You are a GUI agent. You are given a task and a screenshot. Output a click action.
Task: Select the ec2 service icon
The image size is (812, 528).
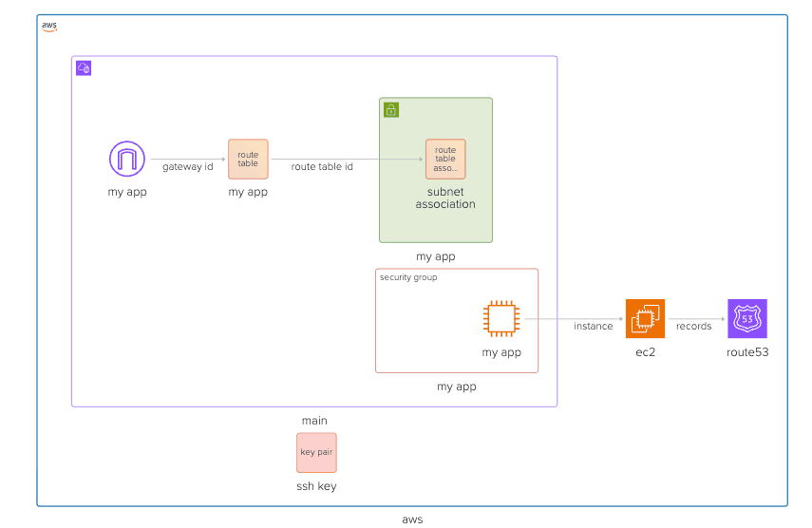coord(645,318)
